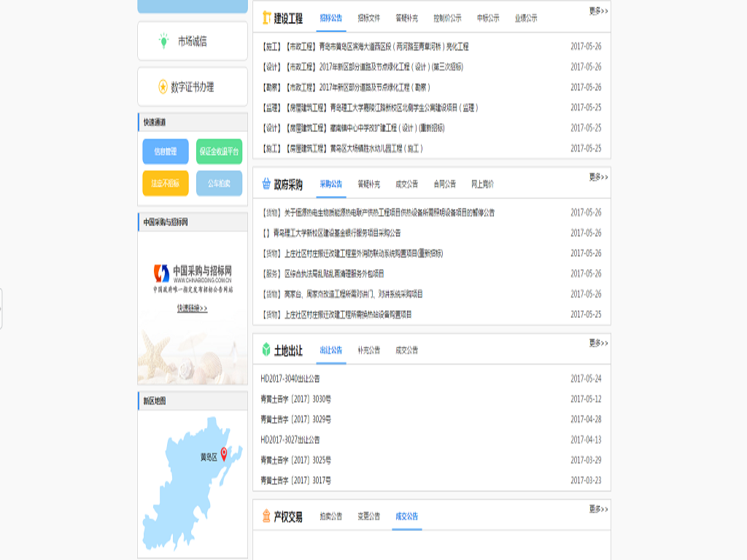The image size is (747, 560).
Task: Click the 土地出让 green cube icon
Action: (266, 350)
